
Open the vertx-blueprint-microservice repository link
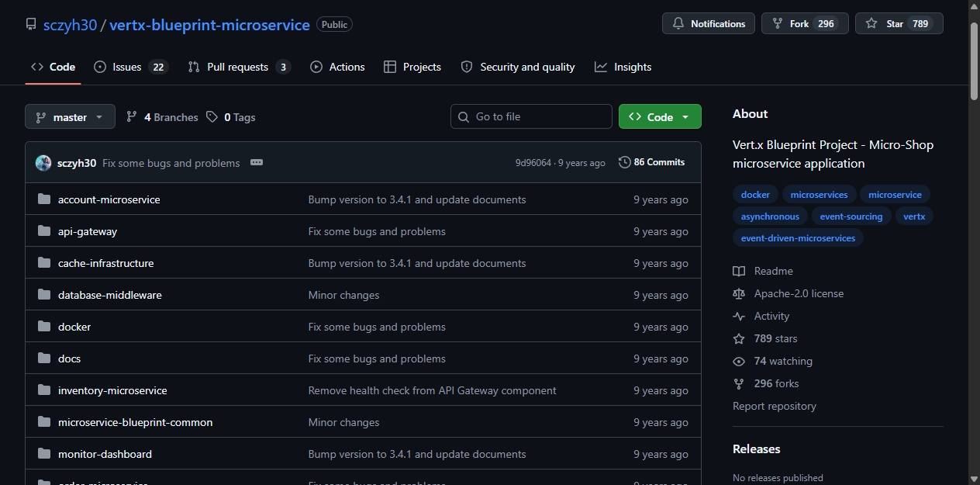coord(209,24)
